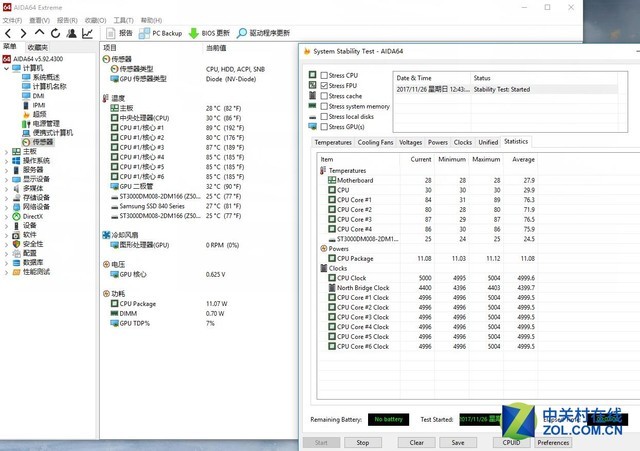Switch to Voltages tab
This screenshot has width=640, height=451.
410,142
